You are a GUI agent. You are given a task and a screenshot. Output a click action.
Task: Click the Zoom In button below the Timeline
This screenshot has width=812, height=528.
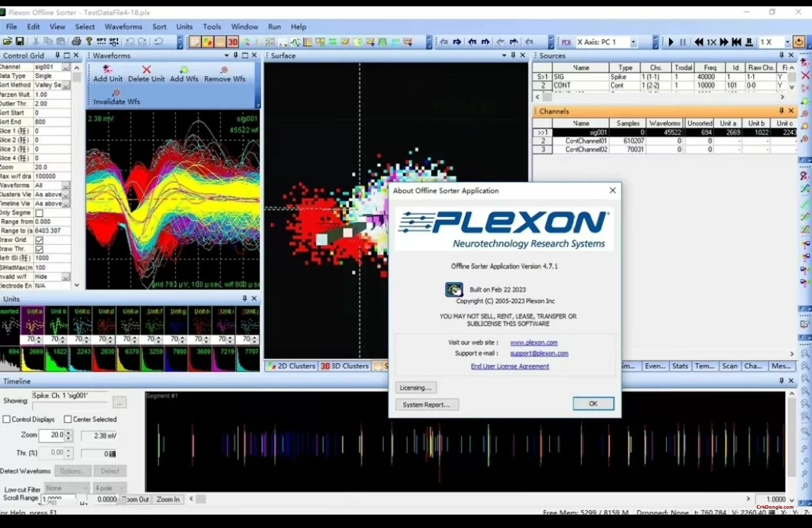pos(168,499)
